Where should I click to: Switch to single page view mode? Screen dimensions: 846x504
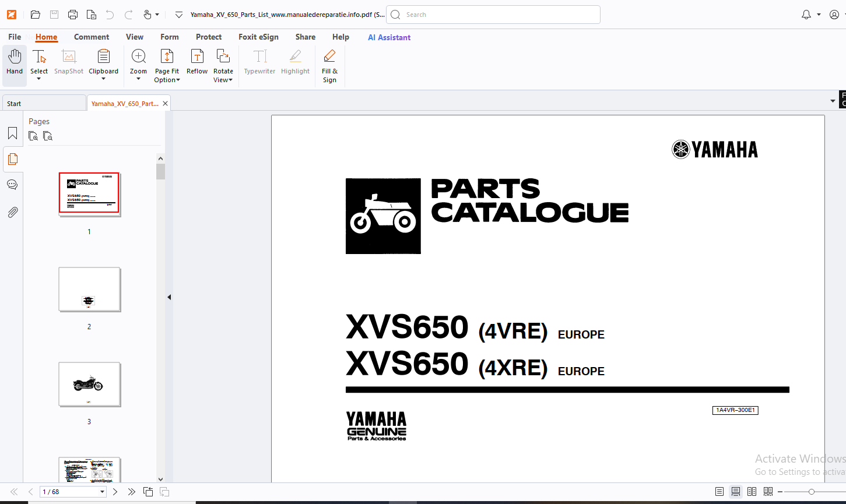click(x=719, y=492)
